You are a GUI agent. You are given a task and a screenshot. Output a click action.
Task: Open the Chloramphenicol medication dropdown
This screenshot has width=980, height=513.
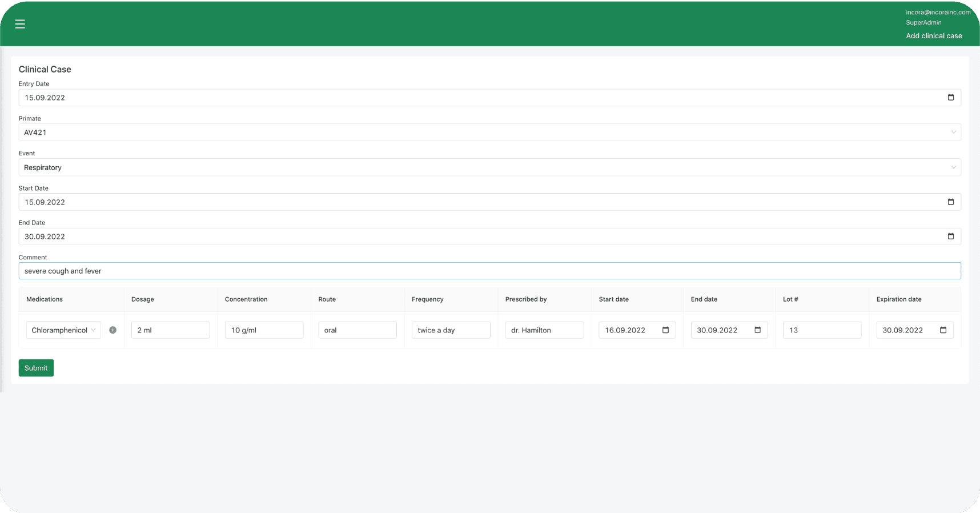[x=63, y=330]
